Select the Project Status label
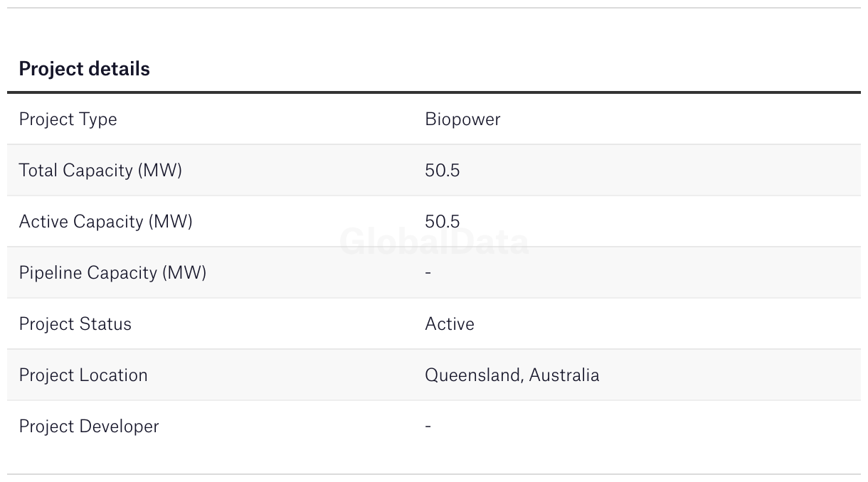This screenshot has height=482, width=868. click(75, 324)
